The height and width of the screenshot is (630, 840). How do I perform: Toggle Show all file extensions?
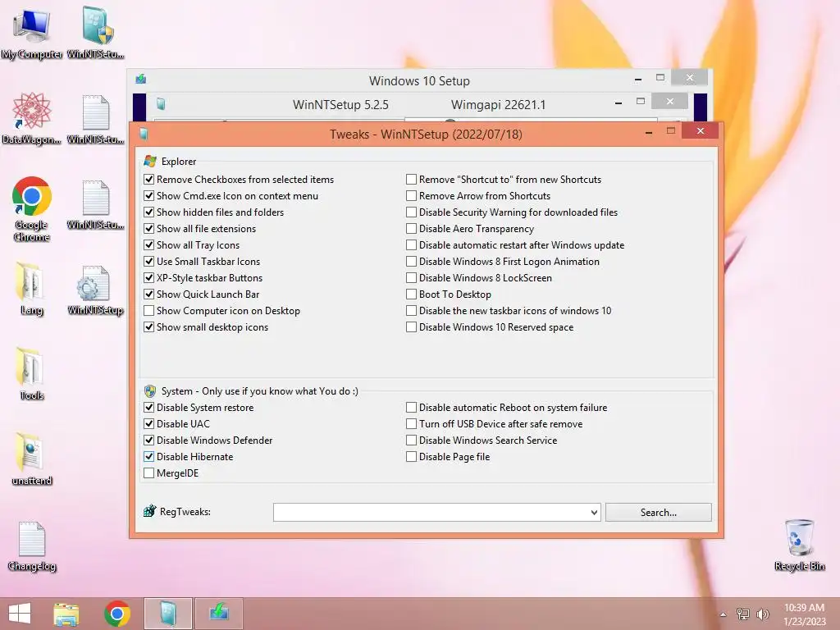pos(149,229)
